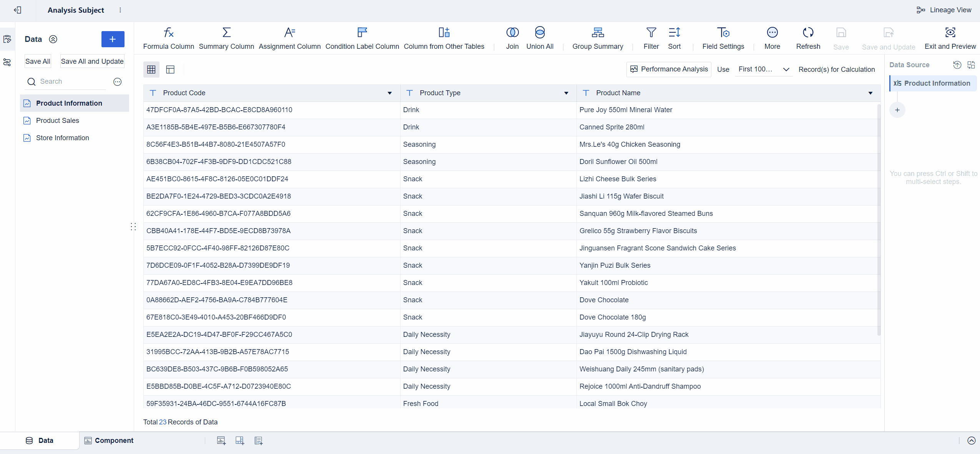Refresh the data table
This screenshot has height=454, width=980.
tap(808, 38)
